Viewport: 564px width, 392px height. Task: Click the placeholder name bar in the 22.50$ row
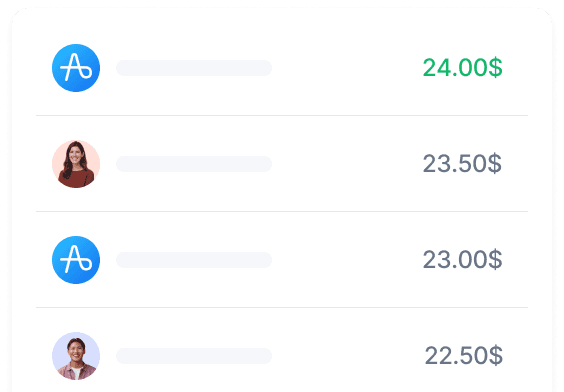click(194, 356)
